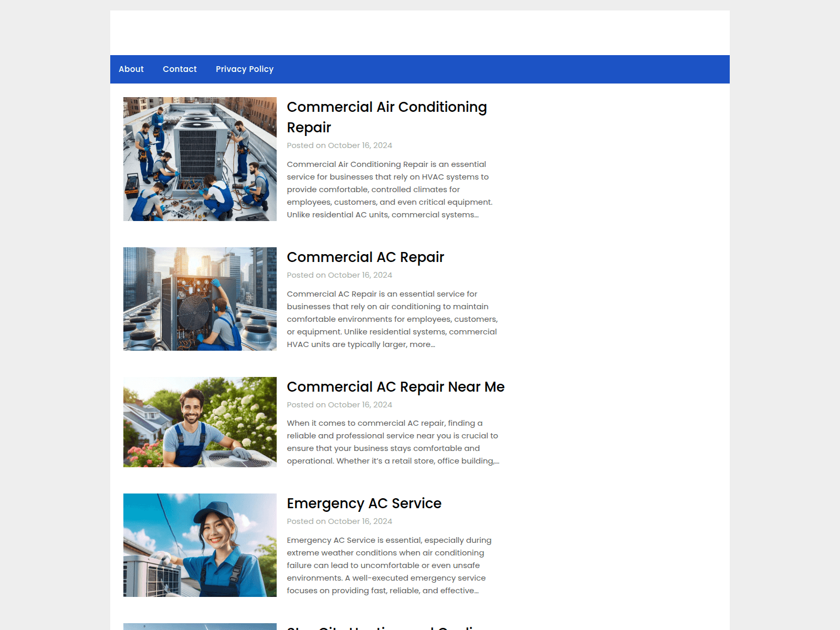Click excerpt beginning 'Commercial AC Repair is an essential service'

(392, 319)
